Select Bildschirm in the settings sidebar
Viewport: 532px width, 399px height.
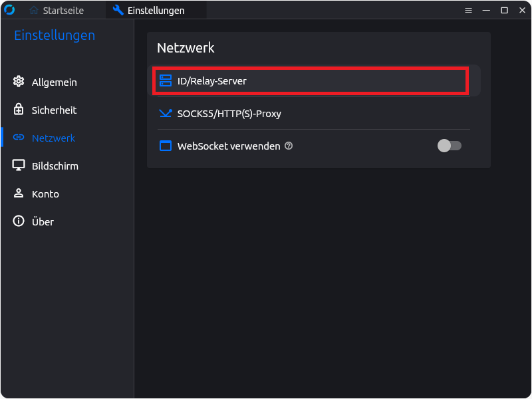pos(53,166)
